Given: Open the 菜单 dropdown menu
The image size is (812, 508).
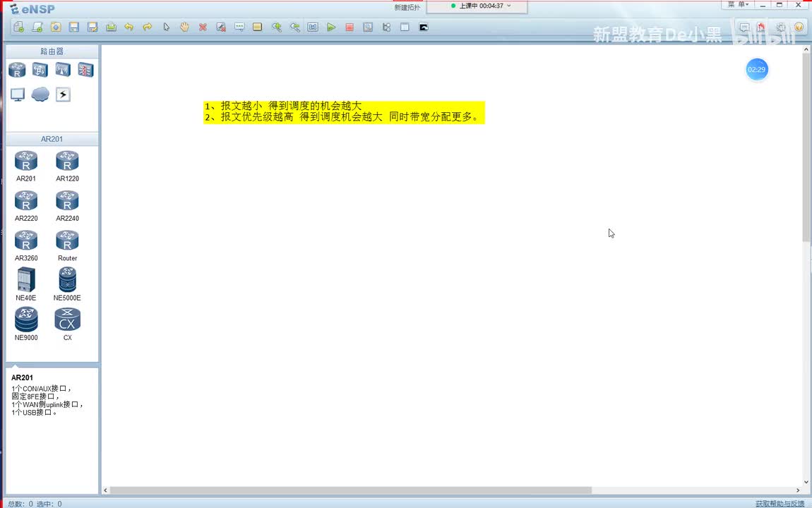Looking at the screenshot, I should coord(739,4).
